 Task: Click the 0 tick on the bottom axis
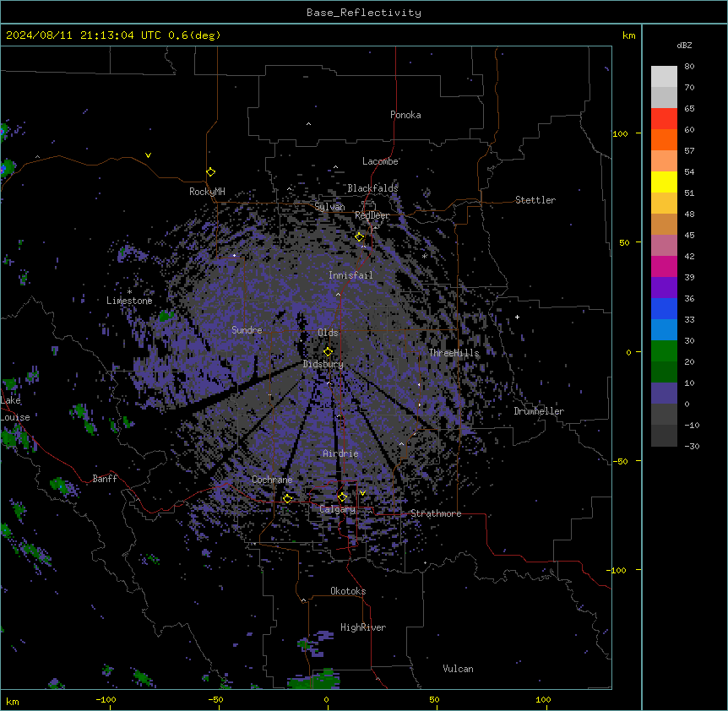pyautogui.click(x=326, y=699)
